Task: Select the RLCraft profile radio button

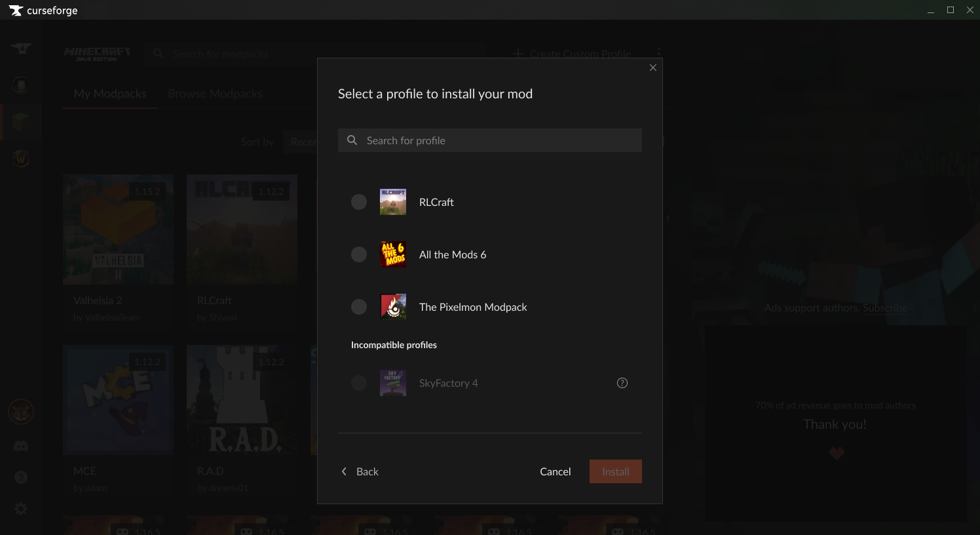Action: coord(359,202)
